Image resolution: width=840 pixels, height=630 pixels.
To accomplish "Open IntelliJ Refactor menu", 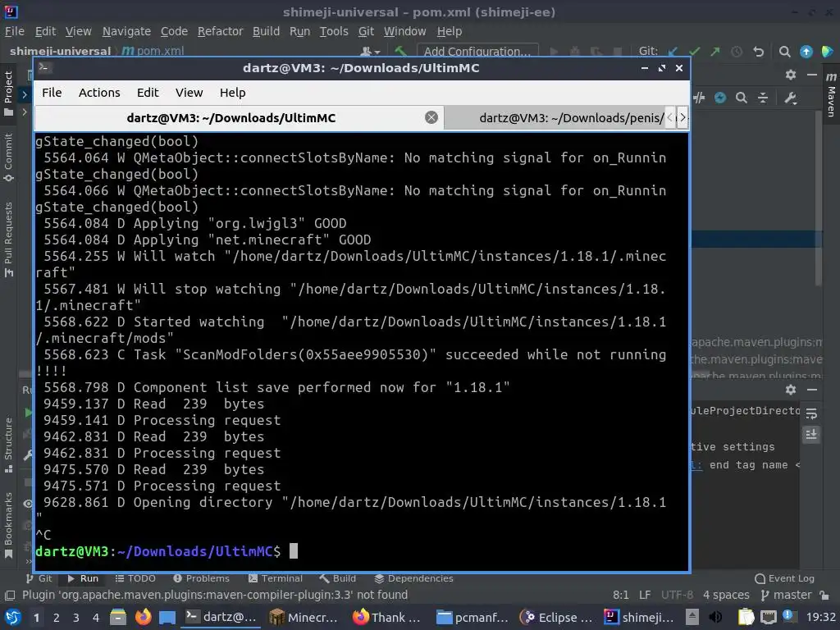I will (220, 32).
